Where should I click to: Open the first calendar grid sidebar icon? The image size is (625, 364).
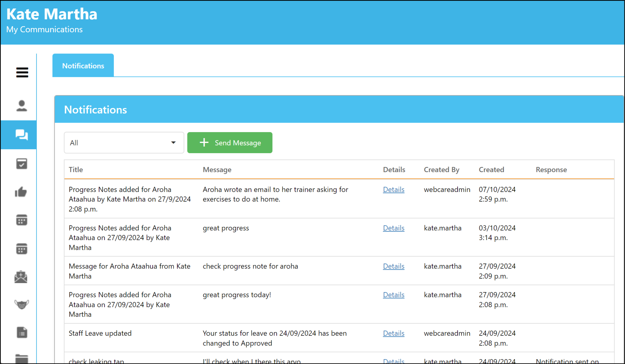[x=22, y=220]
